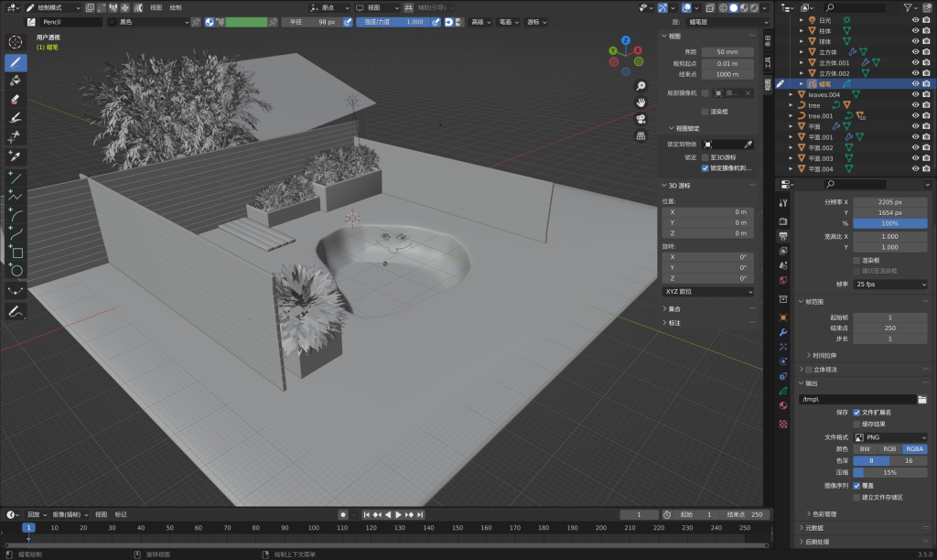Open the 标记 menu in timeline
Viewport: 937px width, 560px height.
(121, 514)
